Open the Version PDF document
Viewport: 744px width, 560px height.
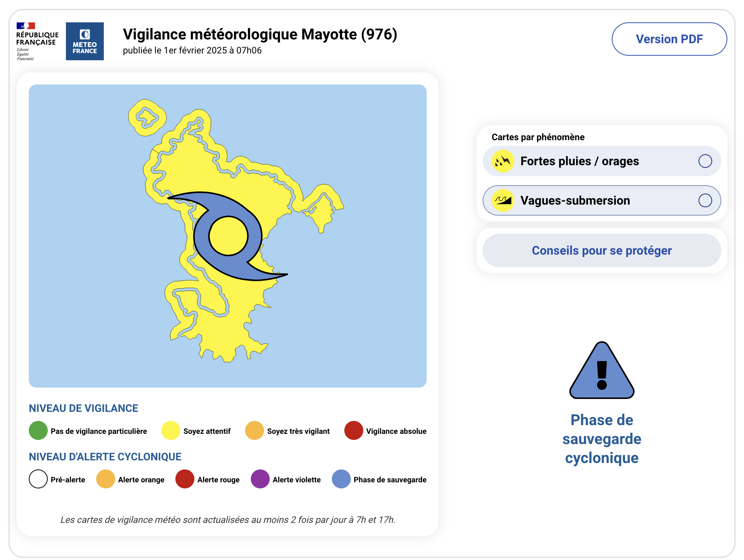tap(669, 39)
